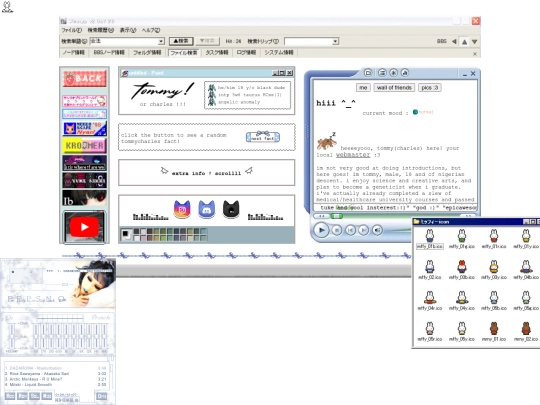Click the up triangle arrow in toolbar
The height and width of the screenshot is (405, 540).
[464, 42]
